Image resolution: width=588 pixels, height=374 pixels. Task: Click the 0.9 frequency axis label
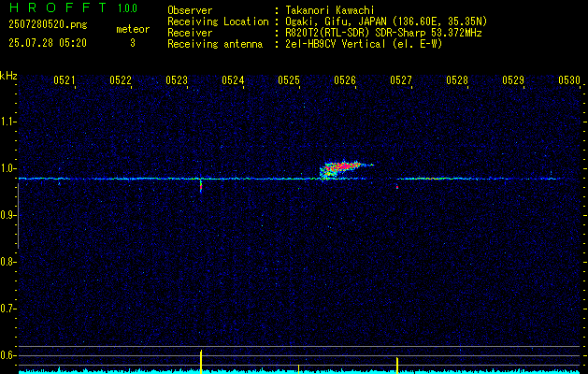pyautogui.click(x=7, y=215)
